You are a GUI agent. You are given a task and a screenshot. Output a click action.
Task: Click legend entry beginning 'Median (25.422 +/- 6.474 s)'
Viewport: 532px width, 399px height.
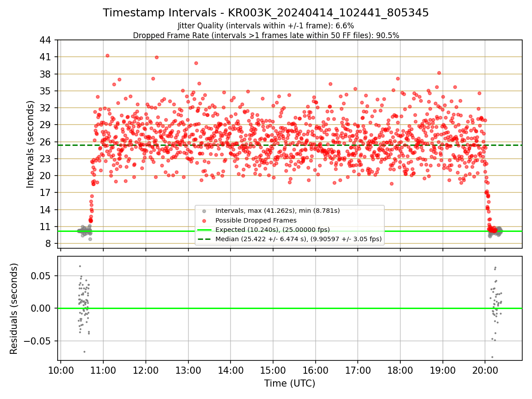coord(298,239)
